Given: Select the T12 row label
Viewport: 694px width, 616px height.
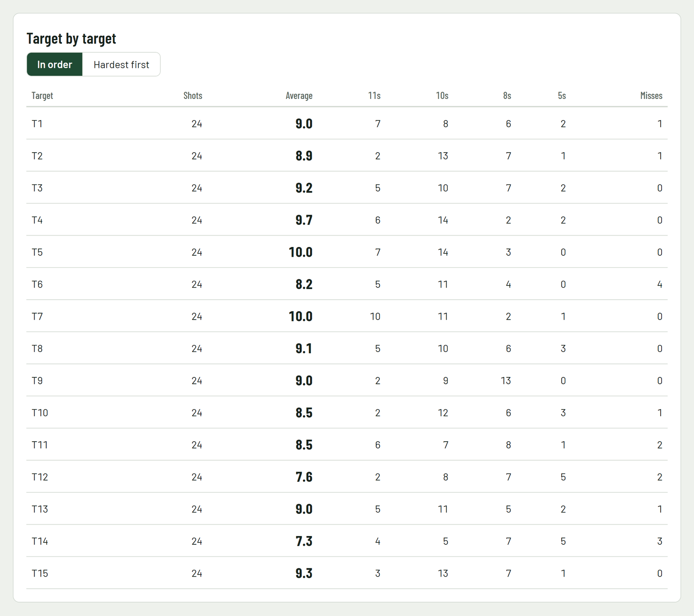Looking at the screenshot, I should click(40, 477).
